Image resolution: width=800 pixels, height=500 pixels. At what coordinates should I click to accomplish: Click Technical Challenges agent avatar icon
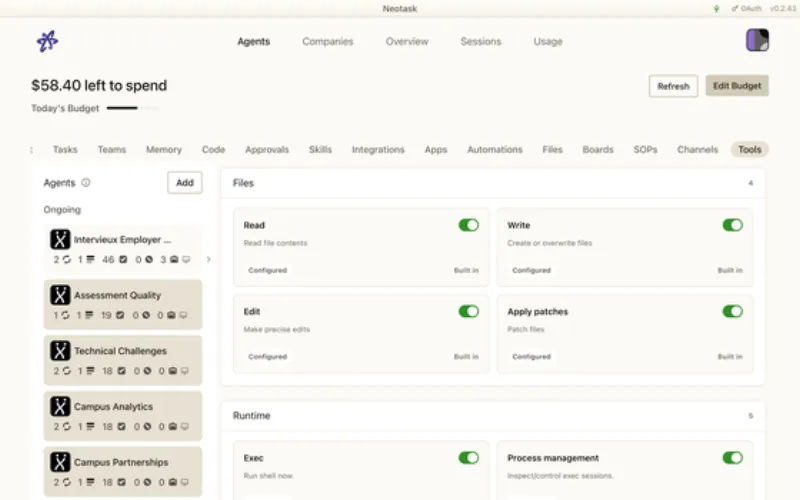point(60,351)
